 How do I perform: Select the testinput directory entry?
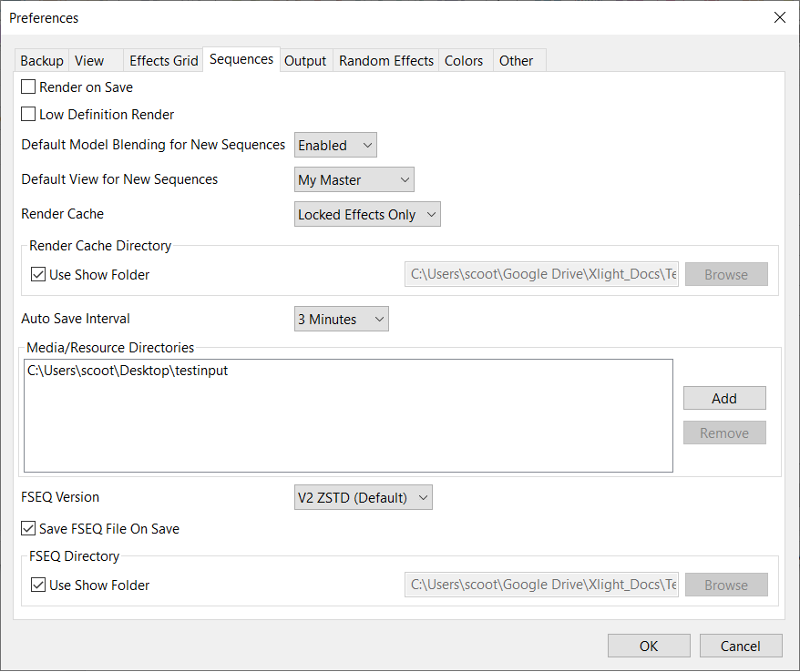(128, 371)
